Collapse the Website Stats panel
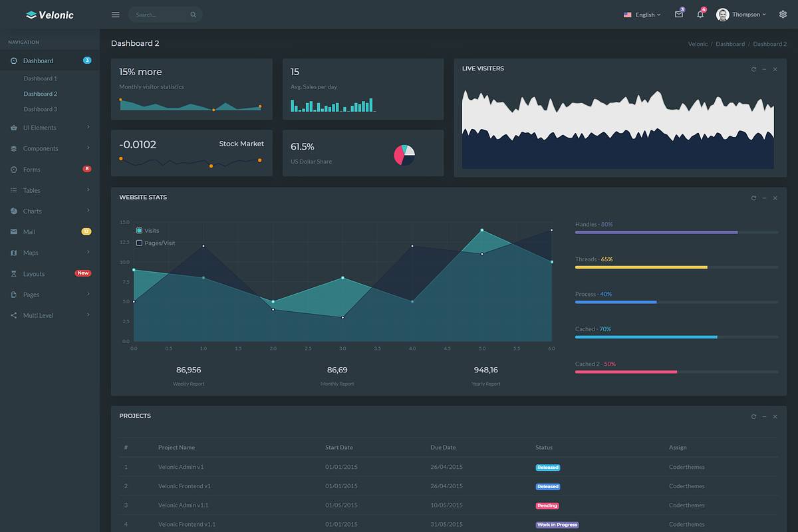The height and width of the screenshot is (532, 798). click(x=764, y=198)
